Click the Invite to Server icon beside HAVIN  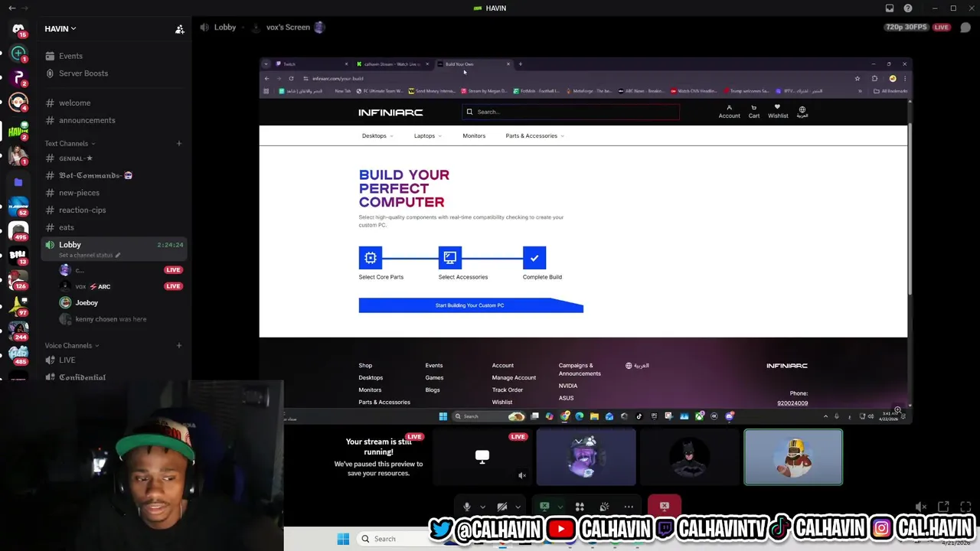(x=179, y=29)
